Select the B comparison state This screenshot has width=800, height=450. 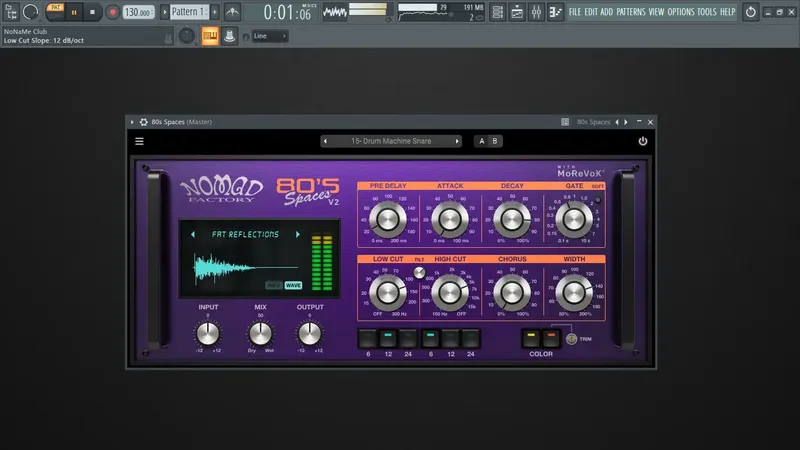tap(495, 141)
